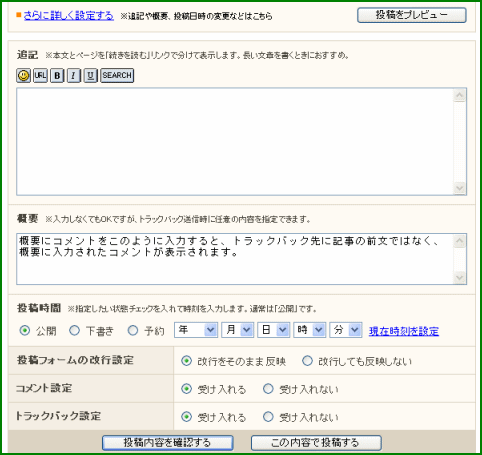
Task: Open the smiley emoticon picker
Action: pos(23,75)
